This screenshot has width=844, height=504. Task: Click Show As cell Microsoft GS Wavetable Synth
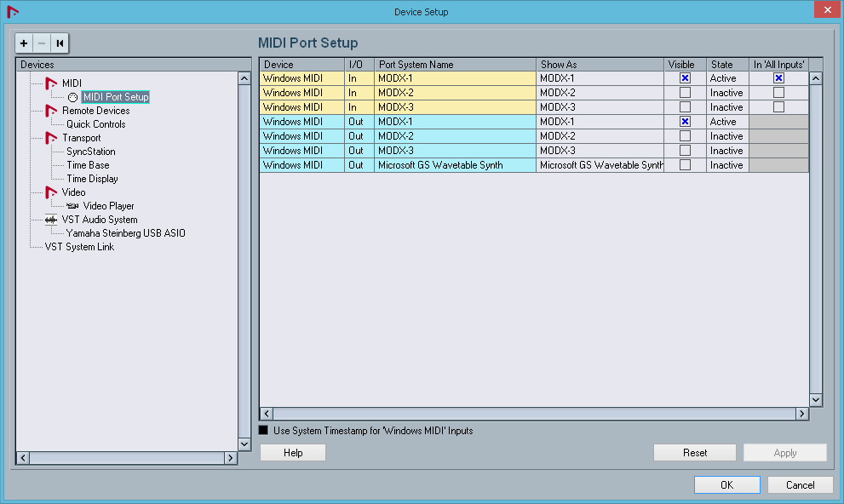[x=600, y=165]
